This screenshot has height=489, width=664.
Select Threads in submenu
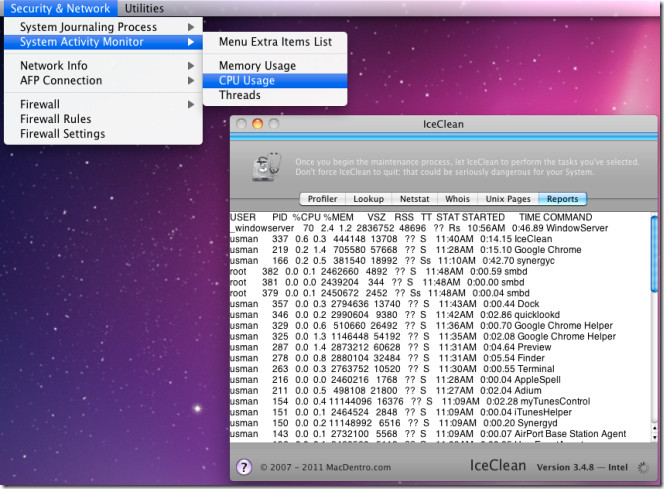[275, 95]
